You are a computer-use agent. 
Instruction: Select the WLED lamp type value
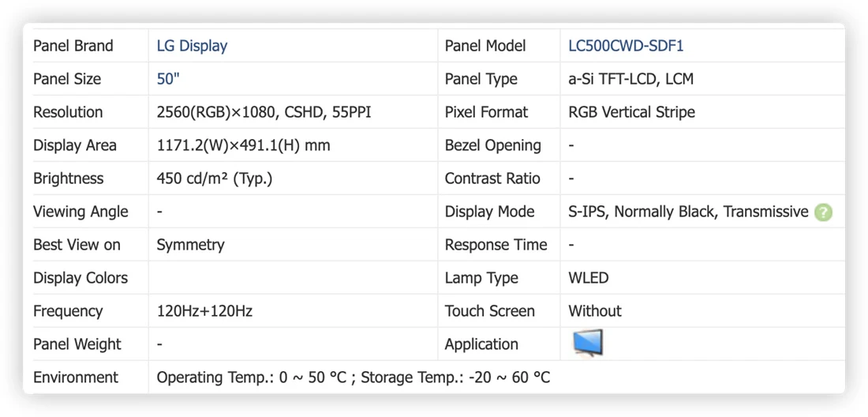coord(589,278)
